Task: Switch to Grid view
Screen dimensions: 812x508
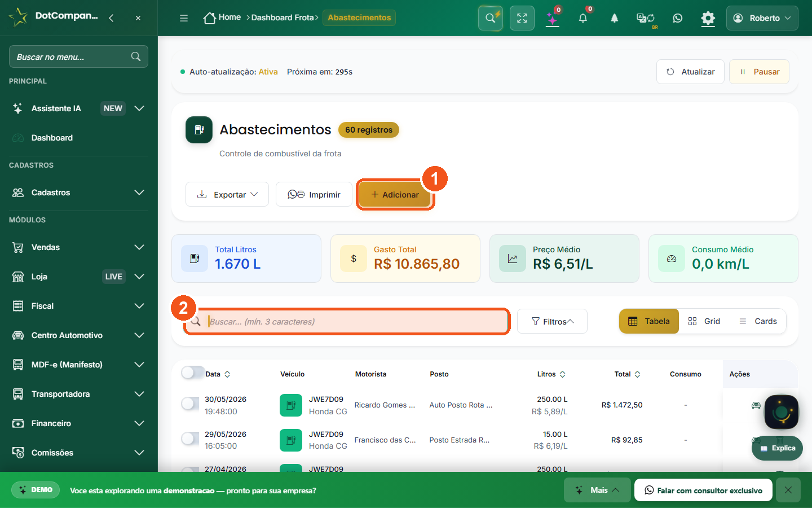Action: click(704, 321)
